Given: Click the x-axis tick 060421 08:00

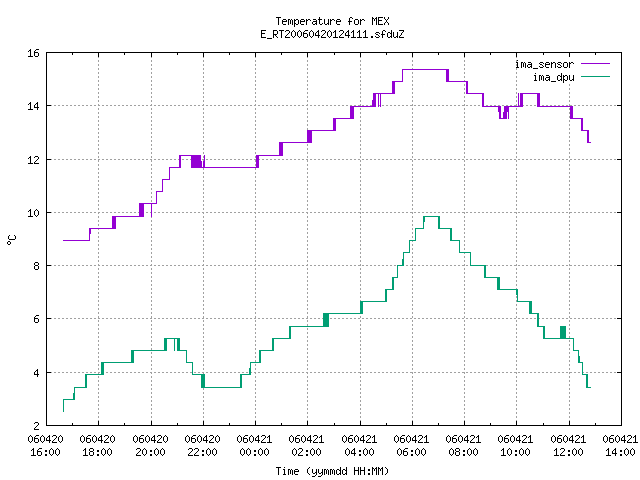Looking at the screenshot, I should (464, 446).
